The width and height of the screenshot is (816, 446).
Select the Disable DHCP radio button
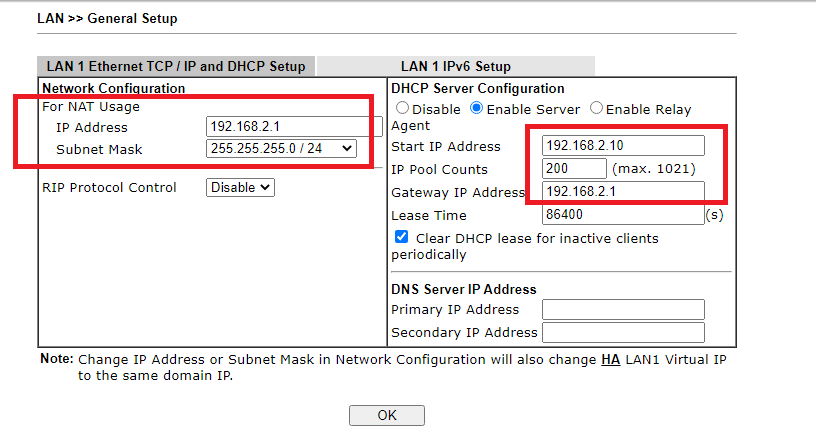[x=403, y=108]
